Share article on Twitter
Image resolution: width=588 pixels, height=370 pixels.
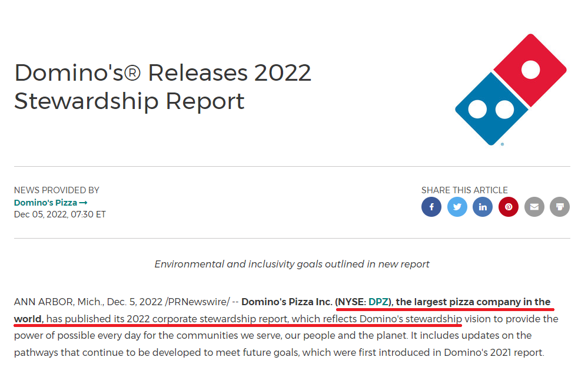457,207
